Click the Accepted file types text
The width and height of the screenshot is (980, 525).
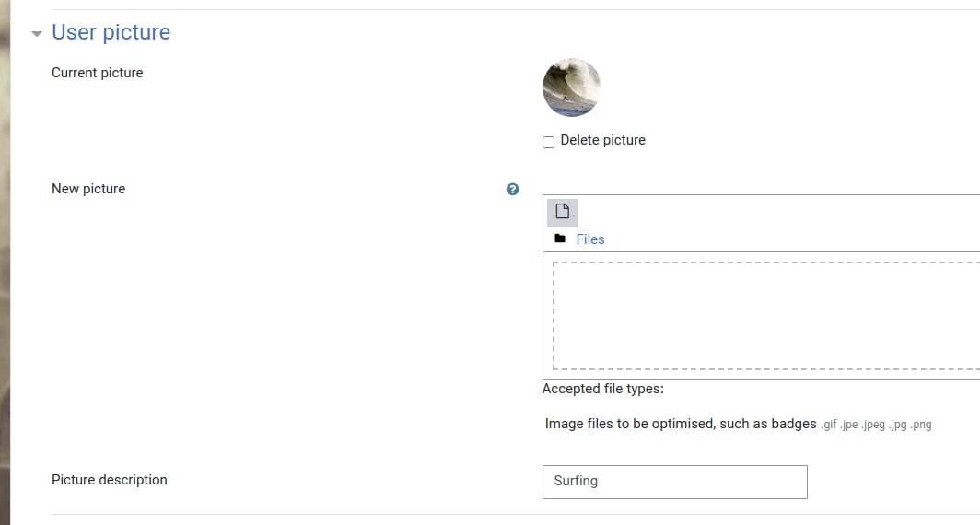(602, 389)
